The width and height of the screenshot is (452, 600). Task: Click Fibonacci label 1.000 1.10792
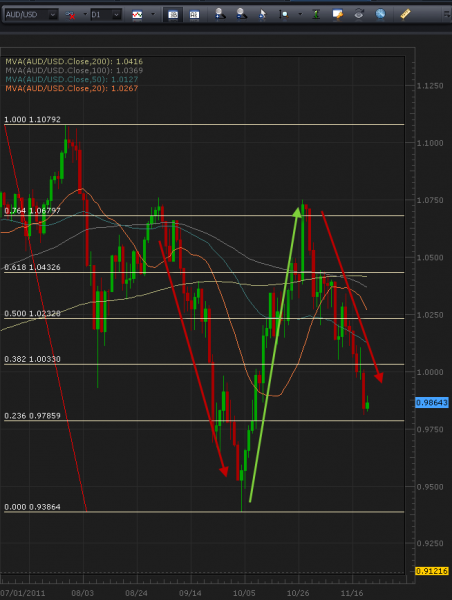pyautogui.click(x=32, y=119)
